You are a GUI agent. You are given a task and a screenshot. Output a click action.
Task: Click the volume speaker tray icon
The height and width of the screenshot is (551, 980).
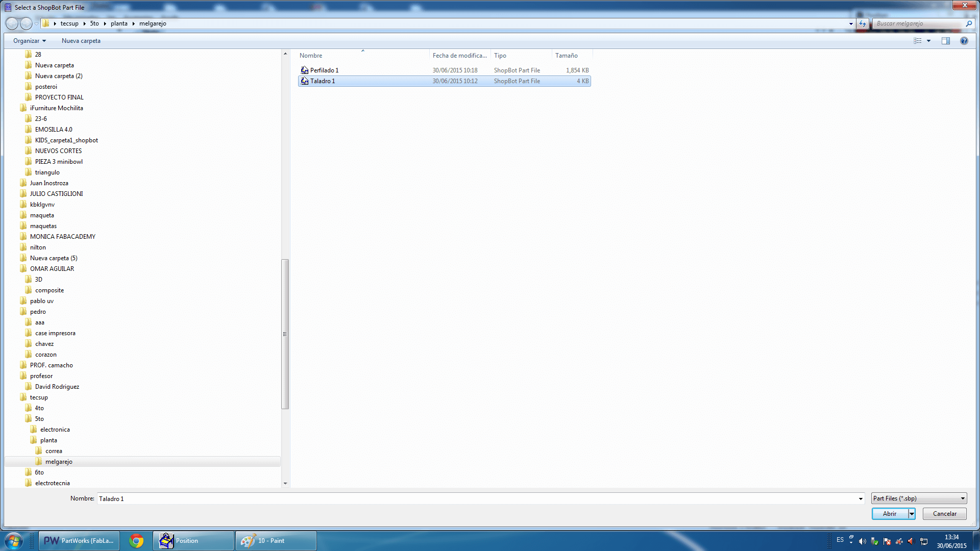click(863, 541)
